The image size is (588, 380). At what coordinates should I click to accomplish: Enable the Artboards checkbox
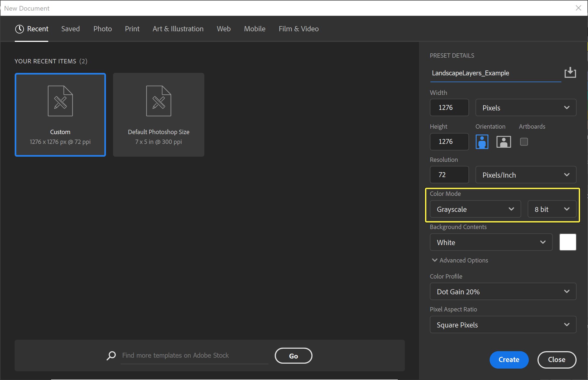tap(524, 141)
